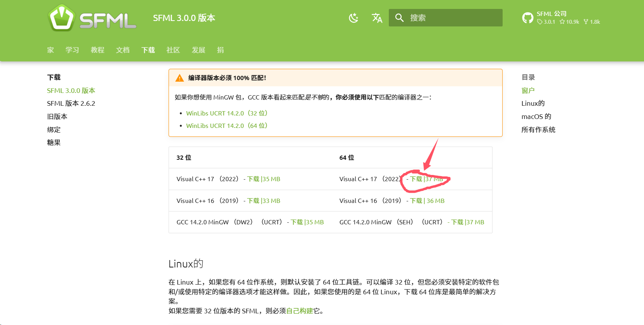
Task: Open the 学习 tab
Action: click(72, 50)
